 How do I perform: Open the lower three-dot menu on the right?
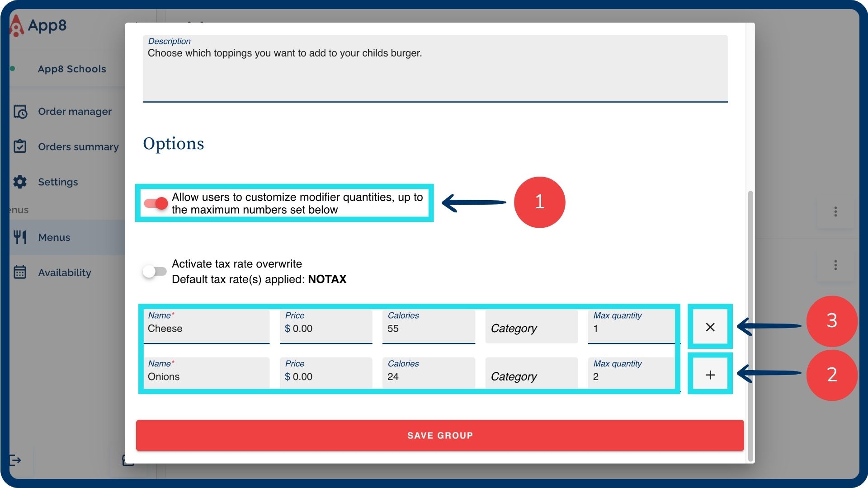click(835, 265)
